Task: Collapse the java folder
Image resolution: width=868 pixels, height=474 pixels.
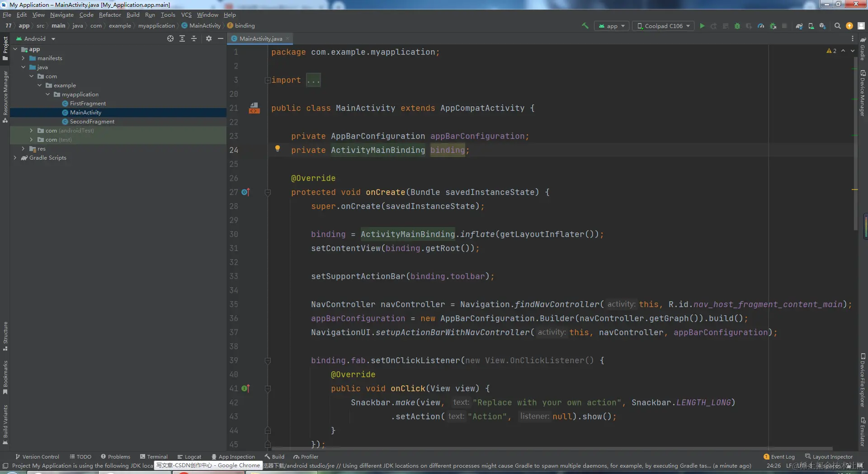Action: pyautogui.click(x=23, y=67)
